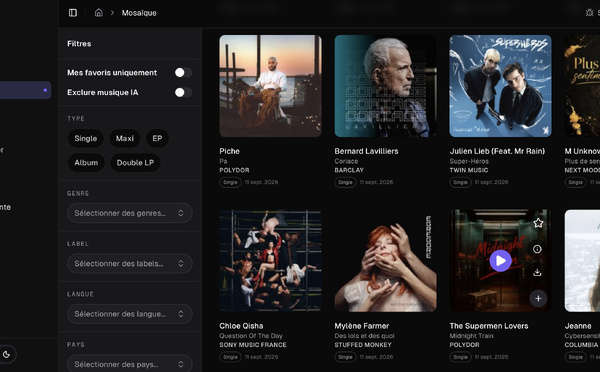600x372 pixels.
Task: Add Midnight Train to favorites star
Action: [538, 223]
